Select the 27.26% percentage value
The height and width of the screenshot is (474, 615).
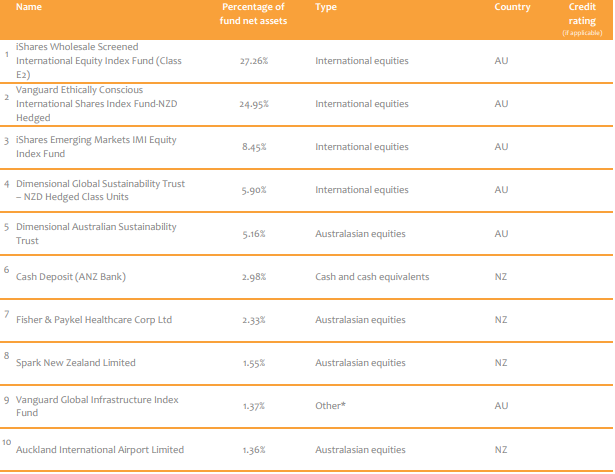254,61
